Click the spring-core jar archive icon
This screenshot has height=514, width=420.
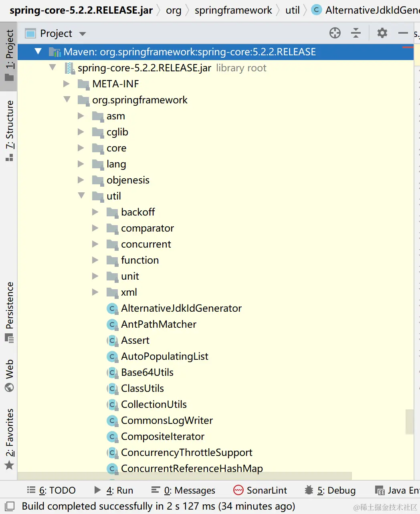(70, 68)
